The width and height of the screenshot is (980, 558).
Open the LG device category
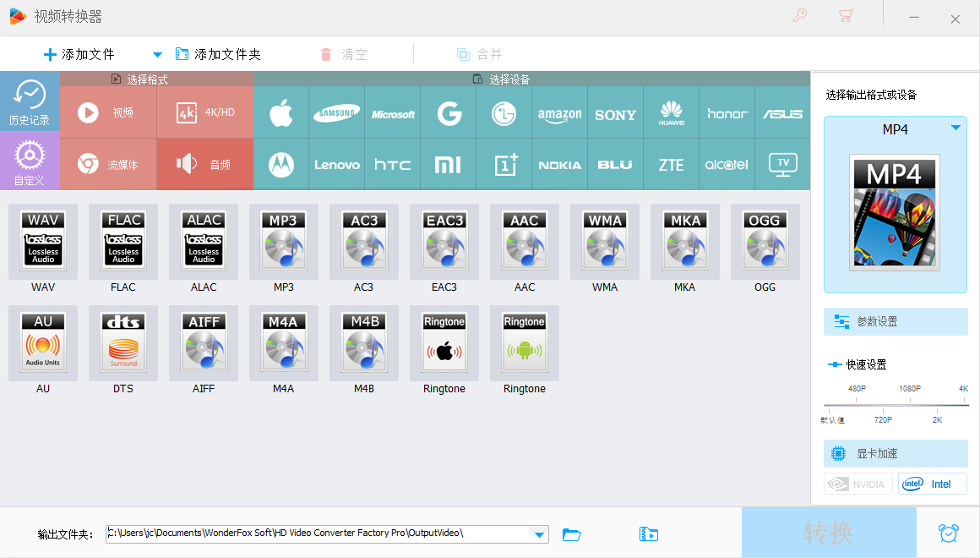click(x=504, y=112)
